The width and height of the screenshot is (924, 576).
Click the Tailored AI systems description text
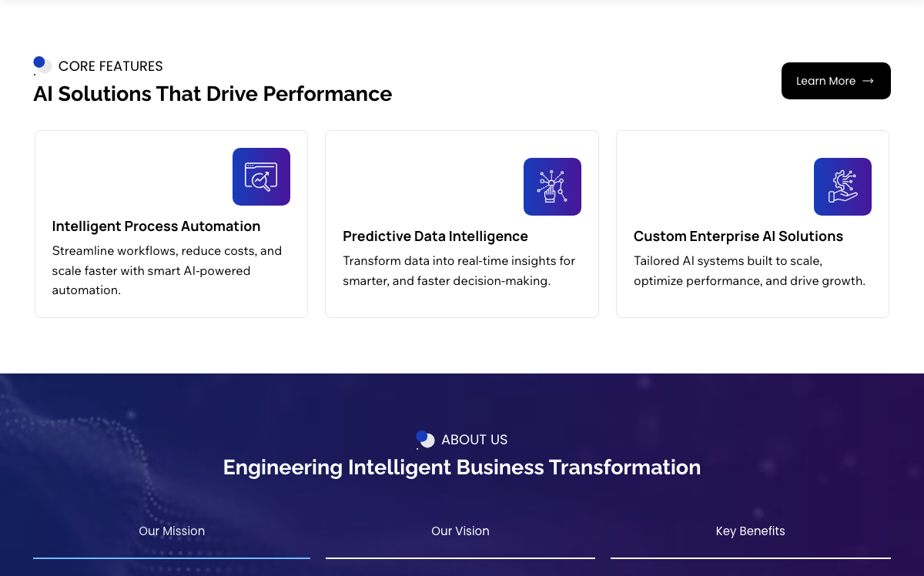pyautogui.click(x=749, y=271)
